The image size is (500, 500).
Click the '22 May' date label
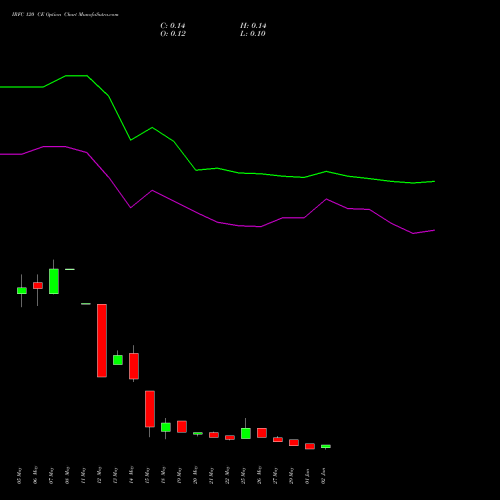[227, 476]
